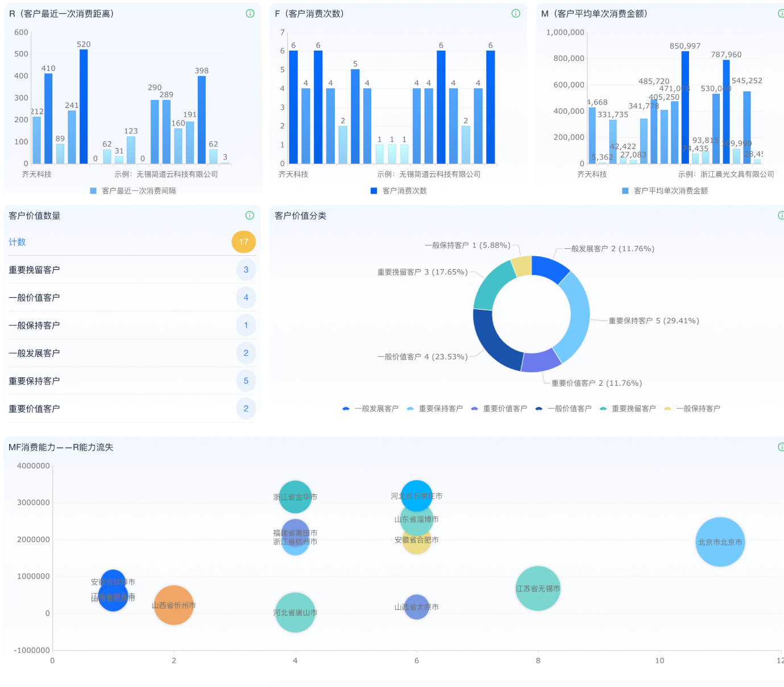Screen dimensions: 784x687
Task: Toggle 一般发展客户 legend in pie chart
Action: [371, 409]
